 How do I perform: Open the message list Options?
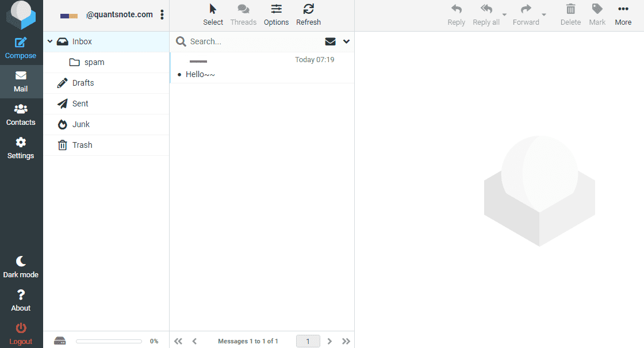click(x=276, y=14)
